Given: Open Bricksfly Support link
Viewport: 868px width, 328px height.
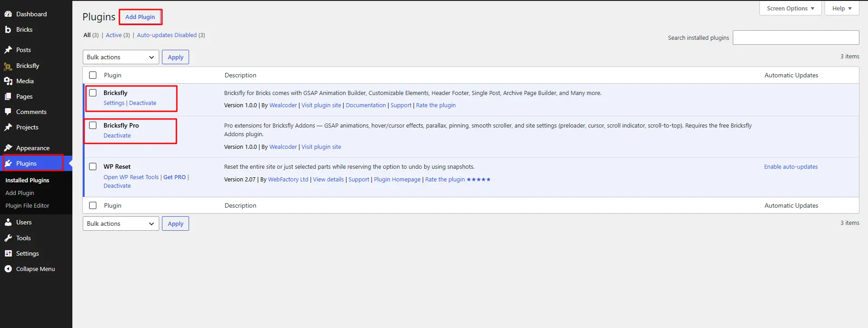Looking at the screenshot, I should 401,105.
